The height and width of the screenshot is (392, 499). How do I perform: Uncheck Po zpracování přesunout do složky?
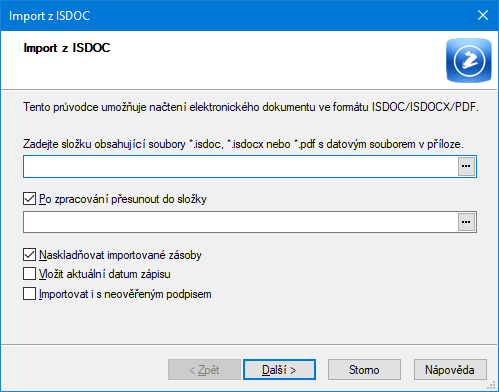tap(29, 199)
